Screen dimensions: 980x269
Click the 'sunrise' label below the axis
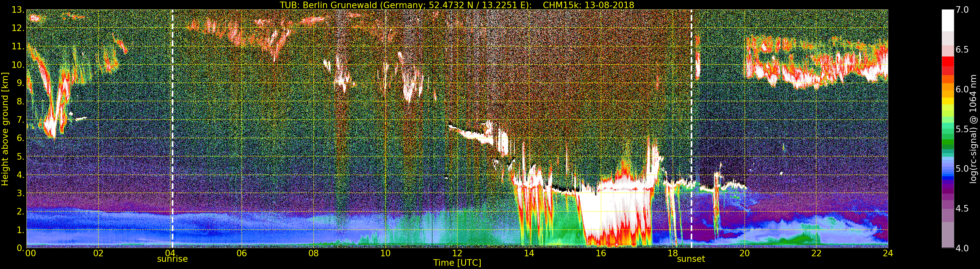click(172, 259)
